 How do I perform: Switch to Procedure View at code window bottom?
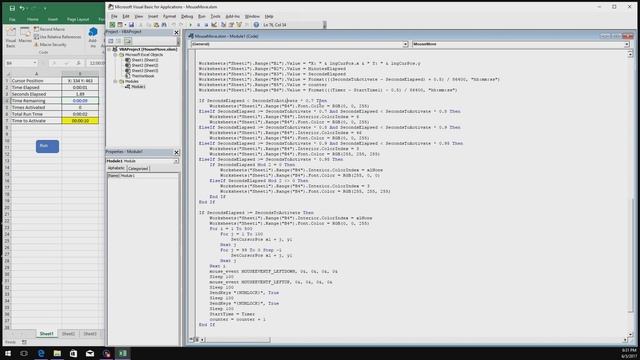191,340
